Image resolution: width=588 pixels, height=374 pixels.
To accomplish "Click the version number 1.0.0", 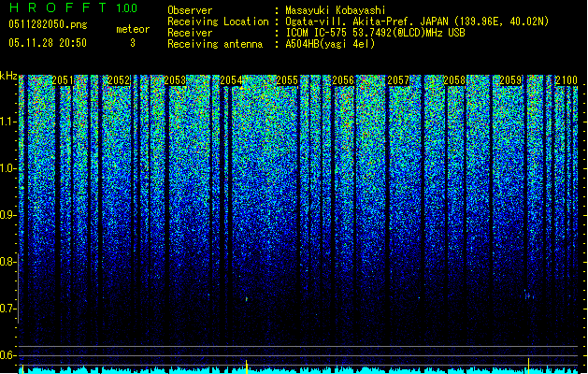I will (127, 7).
